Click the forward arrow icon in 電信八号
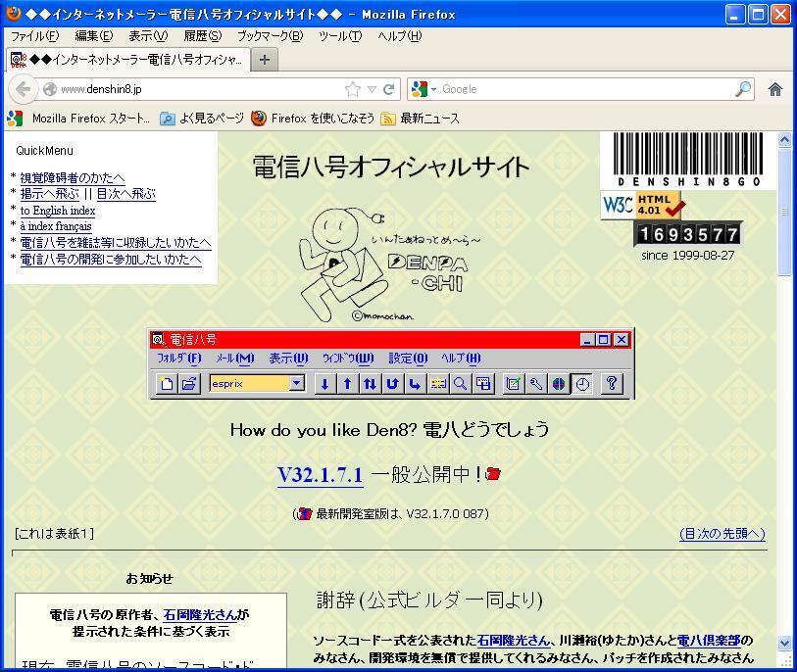The image size is (797, 672). click(x=415, y=383)
